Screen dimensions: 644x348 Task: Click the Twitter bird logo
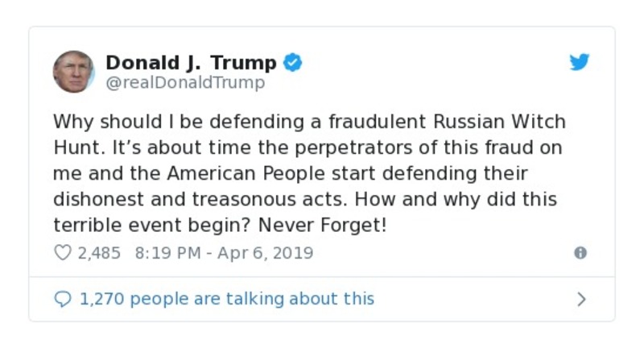(x=580, y=62)
